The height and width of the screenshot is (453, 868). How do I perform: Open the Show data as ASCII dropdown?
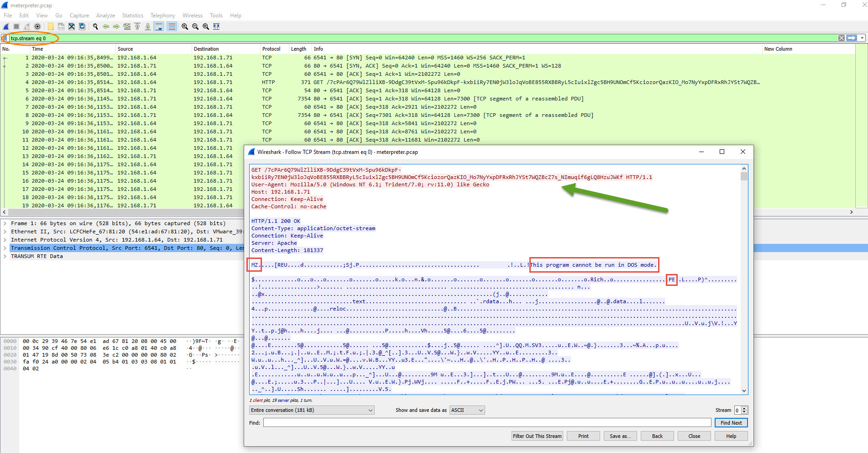pos(467,410)
